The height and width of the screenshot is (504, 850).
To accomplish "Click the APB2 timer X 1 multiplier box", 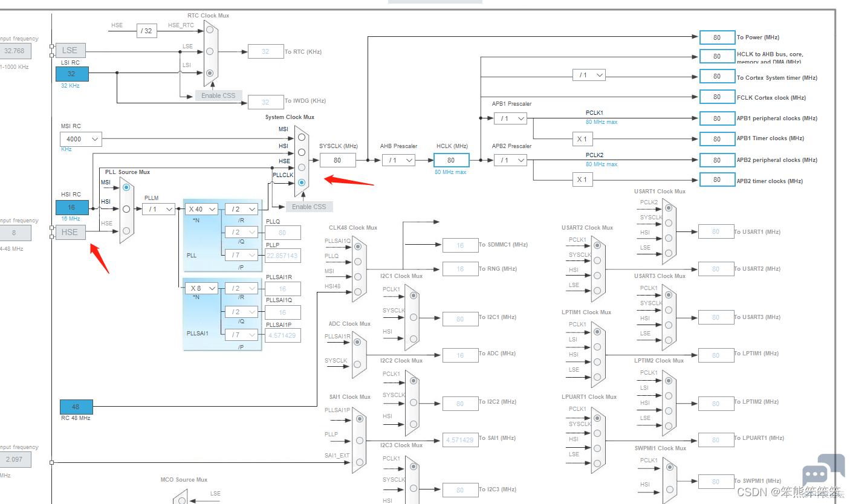I will (x=582, y=179).
